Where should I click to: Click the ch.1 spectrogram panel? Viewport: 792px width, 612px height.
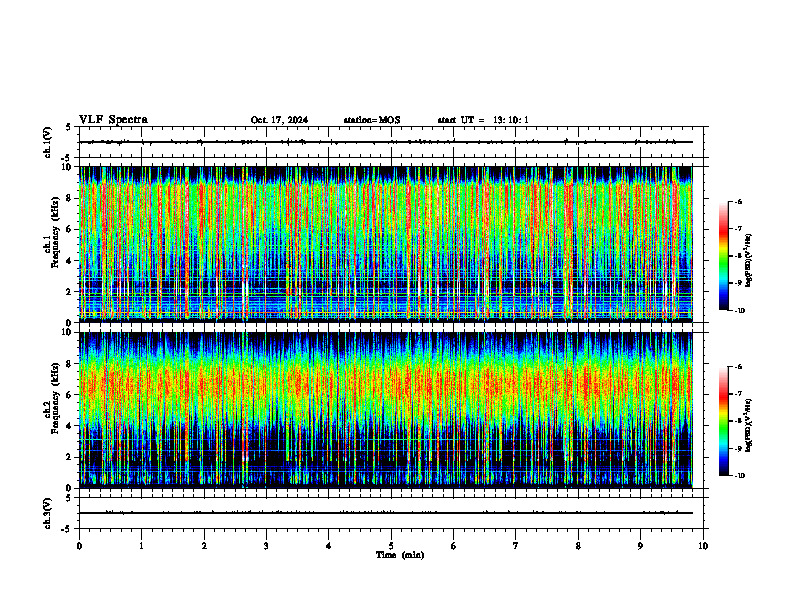pos(386,244)
